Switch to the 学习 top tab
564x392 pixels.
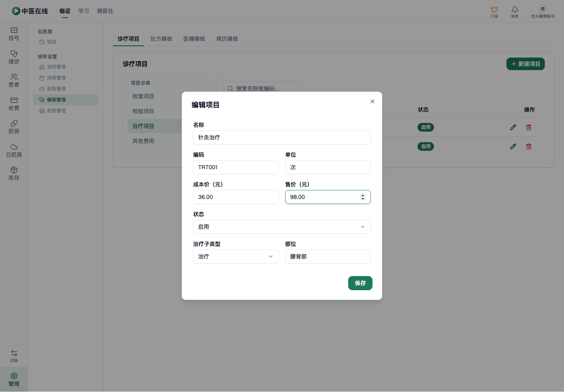(x=84, y=11)
